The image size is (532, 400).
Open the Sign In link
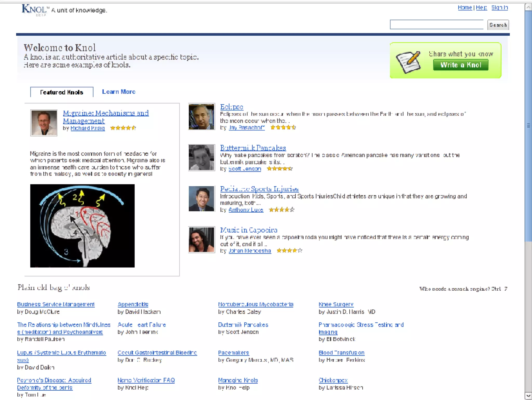(499, 8)
